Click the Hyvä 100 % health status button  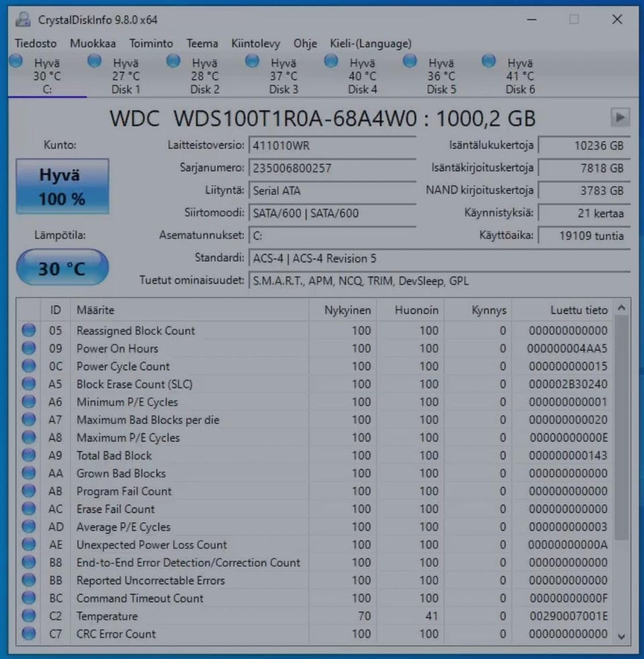(62, 187)
